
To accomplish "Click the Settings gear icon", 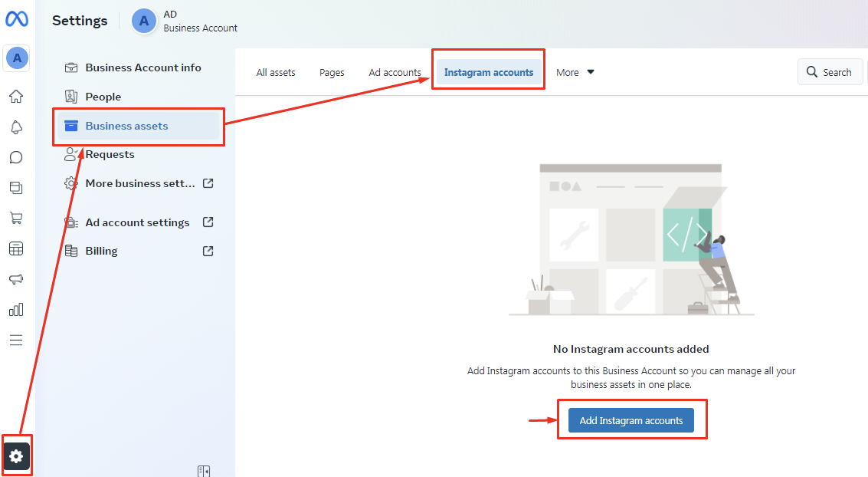I will (16, 456).
